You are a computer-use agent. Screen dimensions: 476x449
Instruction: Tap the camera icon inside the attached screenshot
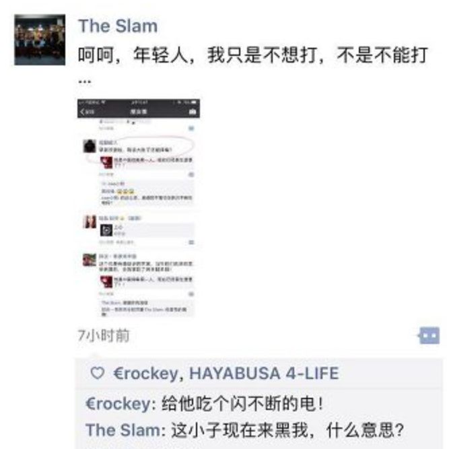pos(193,112)
